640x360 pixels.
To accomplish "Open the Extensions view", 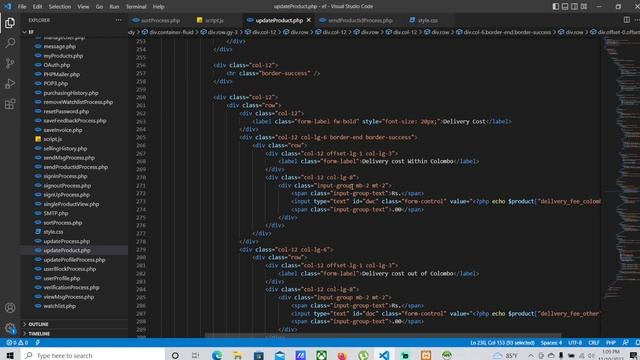I will pos(10,104).
